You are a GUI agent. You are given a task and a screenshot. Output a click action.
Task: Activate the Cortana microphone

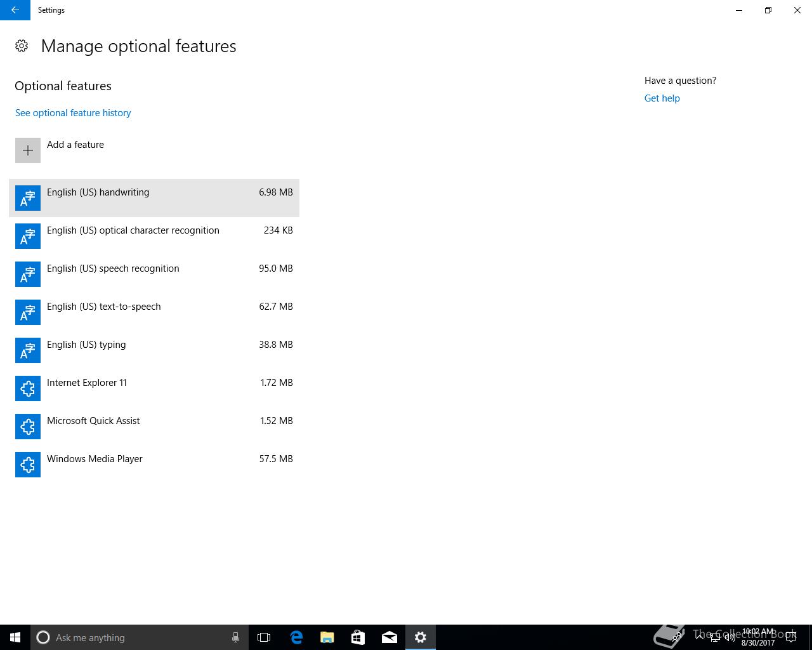[235, 637]
